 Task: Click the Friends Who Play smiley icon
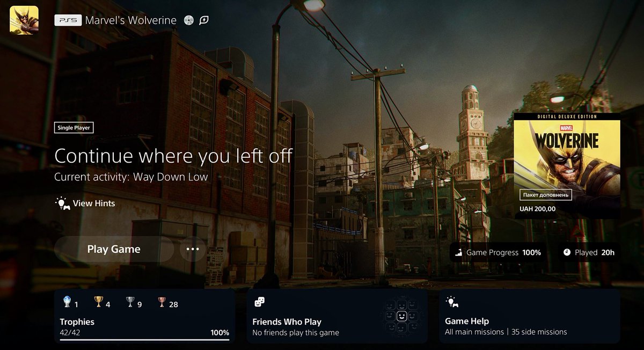[x=259, y=303]
